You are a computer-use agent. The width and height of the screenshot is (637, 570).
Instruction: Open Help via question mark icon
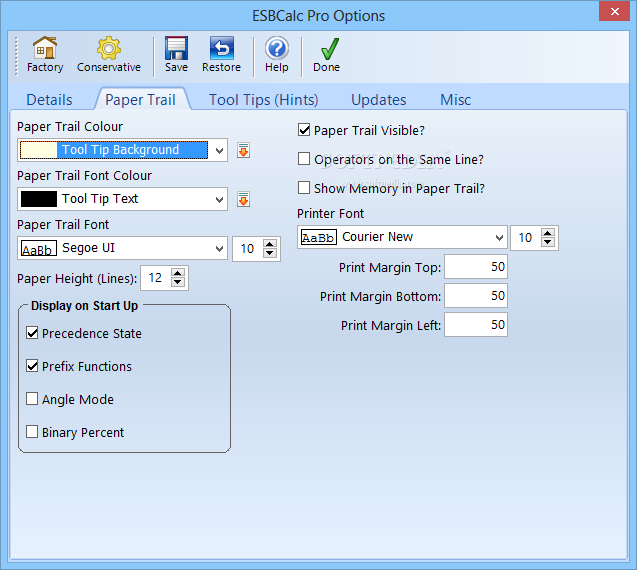tap(277, 48)
